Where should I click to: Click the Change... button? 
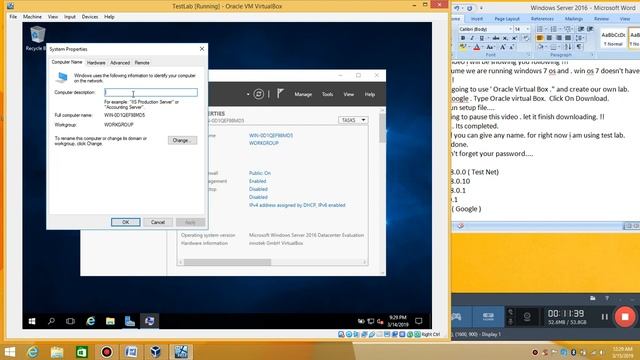[x=182, y=140]
